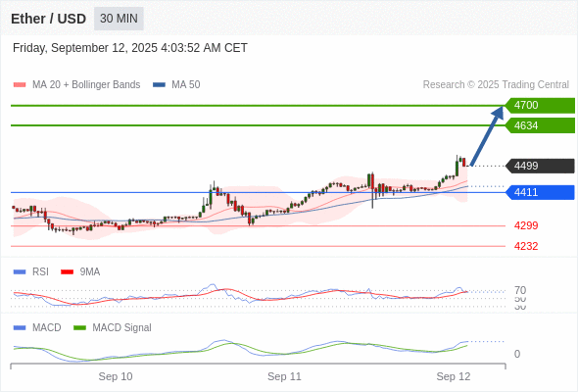This screenshot has height=392, width=578.
Task: Click the 30 MIN timeframe badge
Action: point(119,19)
